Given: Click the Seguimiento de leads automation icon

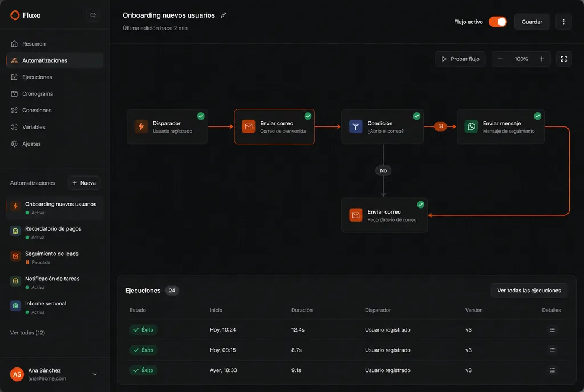Looking at the screenshot, I should tap(15, 256).
